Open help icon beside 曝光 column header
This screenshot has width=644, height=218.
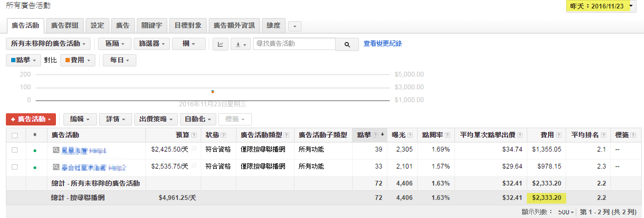click(x=409, y=135)
